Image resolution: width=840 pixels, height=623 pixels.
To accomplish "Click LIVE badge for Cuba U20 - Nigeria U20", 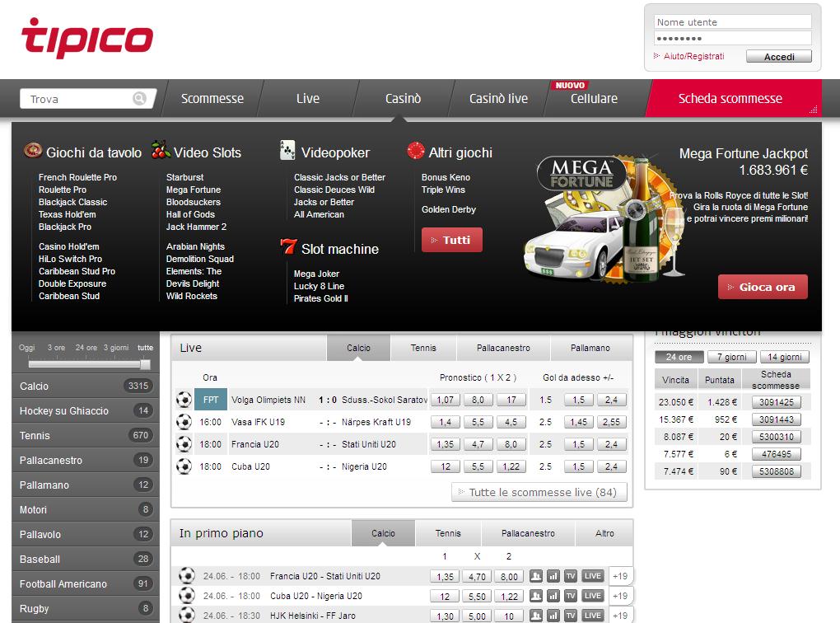I will point(592,596).
